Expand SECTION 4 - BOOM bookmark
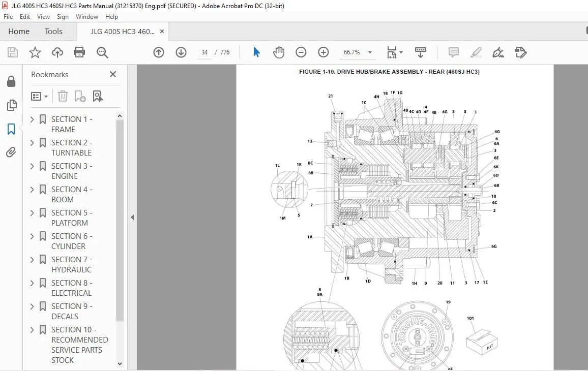Screen dimensions: 588x371 click(32, 190)
